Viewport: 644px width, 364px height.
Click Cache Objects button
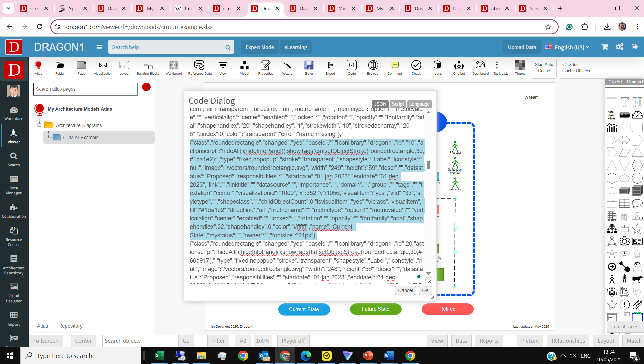pyautogui.click(x=601, y=68)
